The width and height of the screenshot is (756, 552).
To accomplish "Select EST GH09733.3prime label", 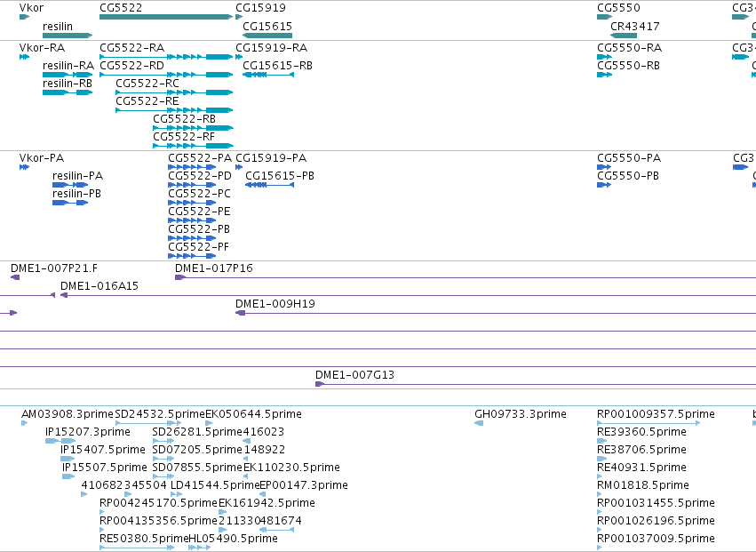I will [x=521, y=414].
